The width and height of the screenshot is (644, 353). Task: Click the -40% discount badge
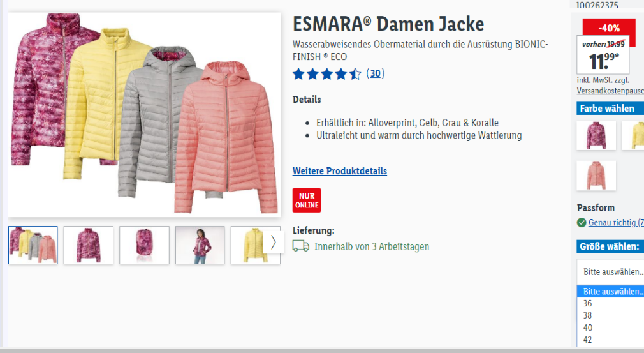609,28
